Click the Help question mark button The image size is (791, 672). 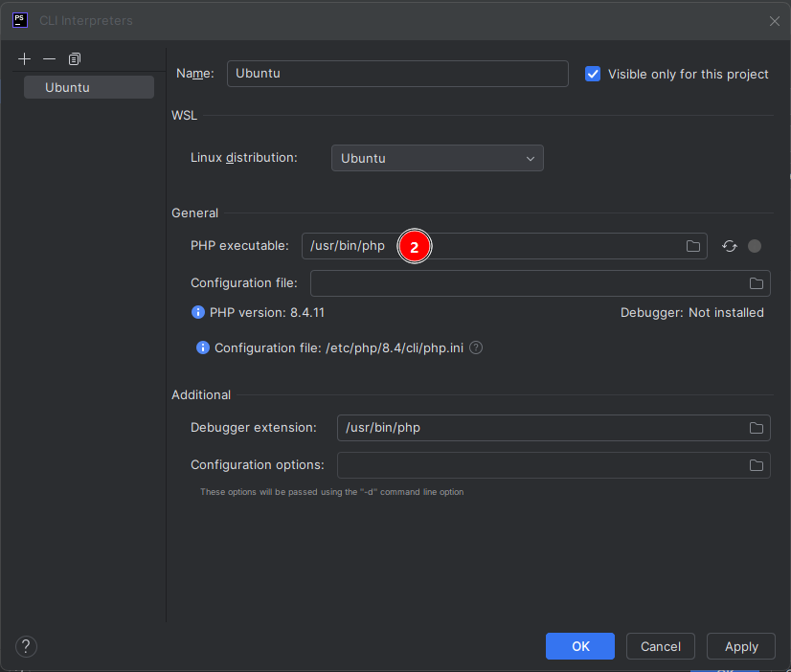pos(26,646)
